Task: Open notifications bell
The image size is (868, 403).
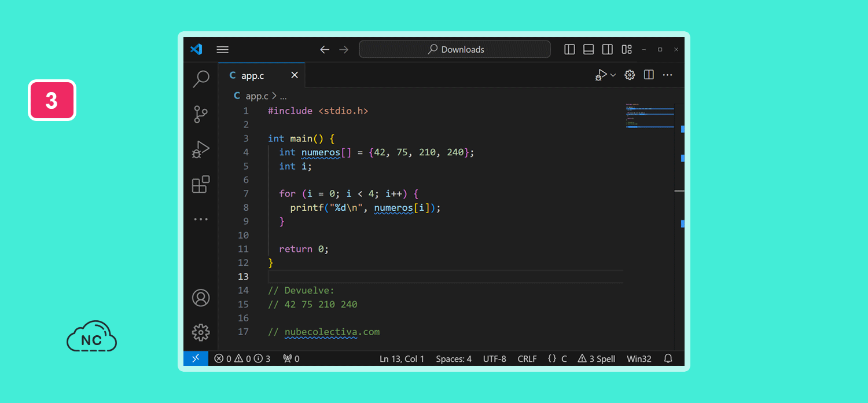Action: coord(668,359)
